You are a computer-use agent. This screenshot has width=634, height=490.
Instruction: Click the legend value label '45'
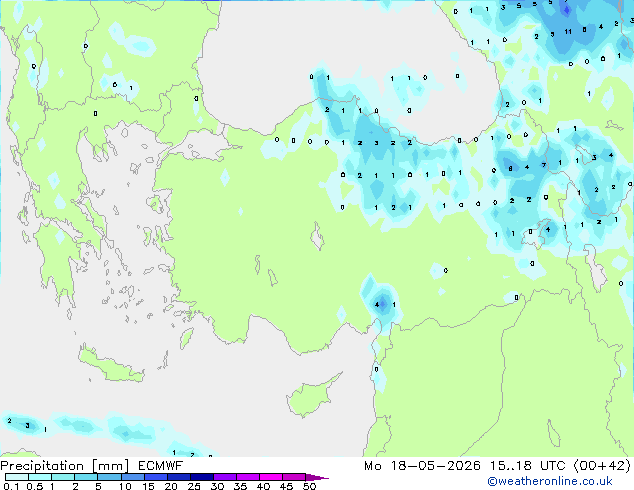287,486
